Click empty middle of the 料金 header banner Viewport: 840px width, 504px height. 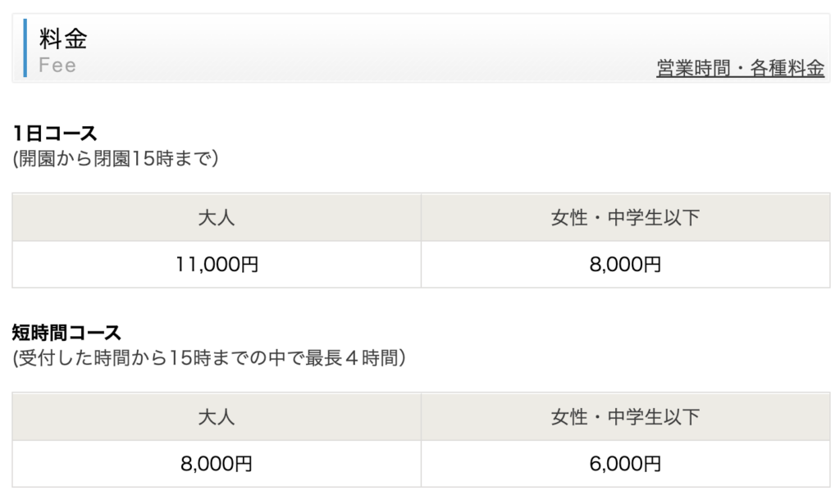(x=369, y=48)
